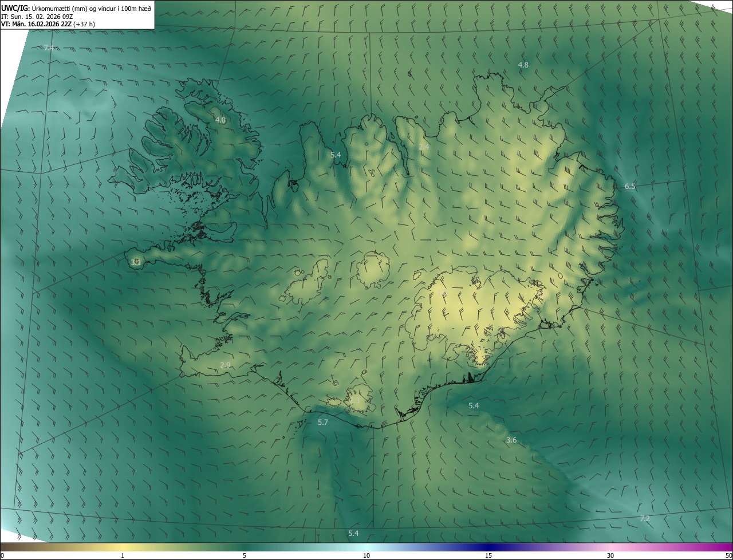The height and width of the screenshot is (560, 733).
Task: Select the 2.9 label on Reykjanes peninsula
Action: [225, 365]
